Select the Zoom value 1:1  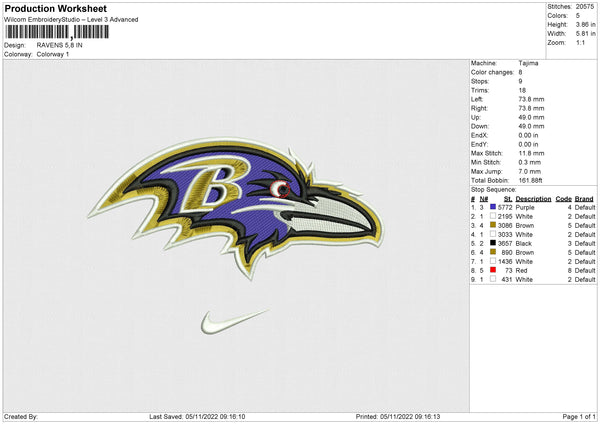pyautogui.click(x=580, y=42)
